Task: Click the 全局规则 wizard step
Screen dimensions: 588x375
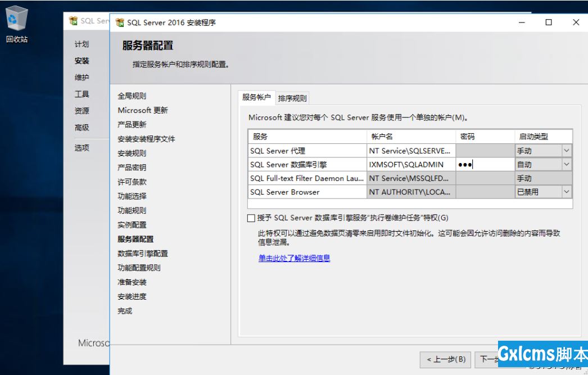Action: tap(132, 96)
